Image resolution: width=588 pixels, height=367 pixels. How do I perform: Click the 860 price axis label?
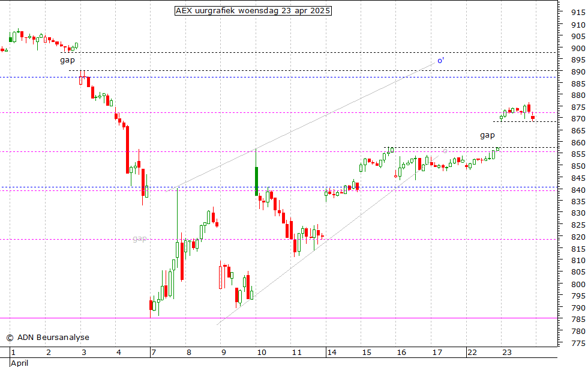coord(578,142)
